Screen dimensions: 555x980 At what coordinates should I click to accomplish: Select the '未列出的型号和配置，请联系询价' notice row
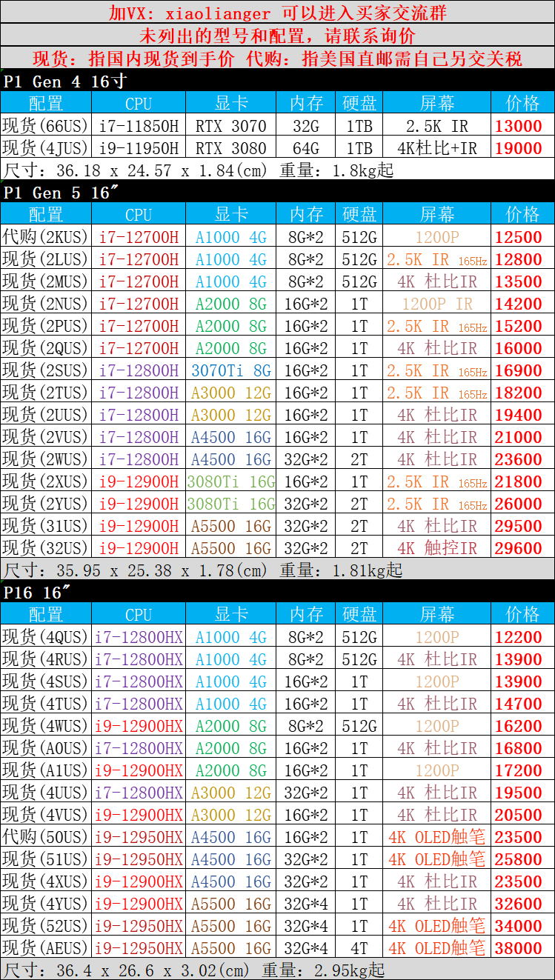pos(277,35)
